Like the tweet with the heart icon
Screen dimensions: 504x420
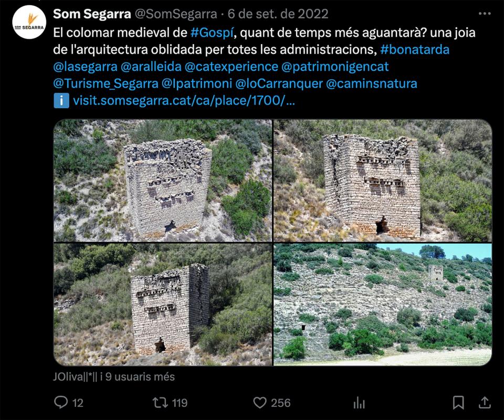click(260, 403)
